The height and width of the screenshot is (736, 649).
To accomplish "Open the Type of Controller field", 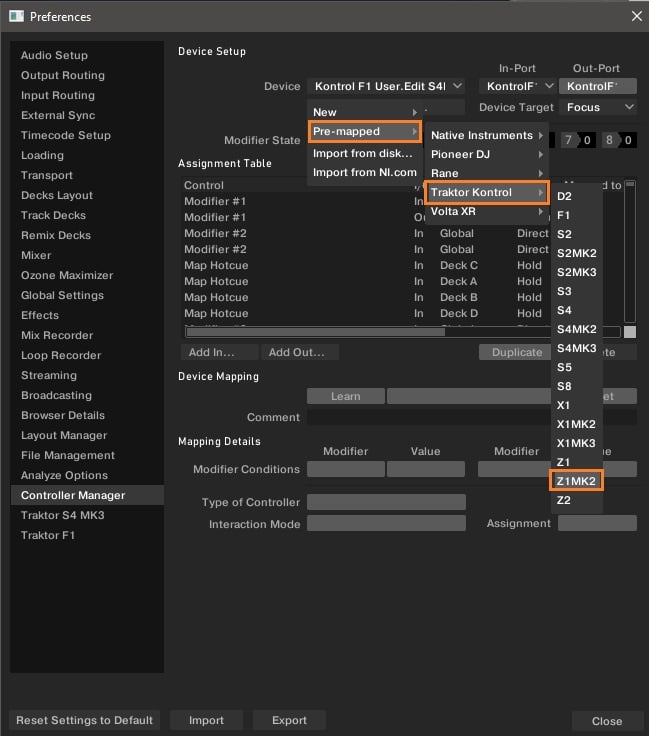I will 386,502.
